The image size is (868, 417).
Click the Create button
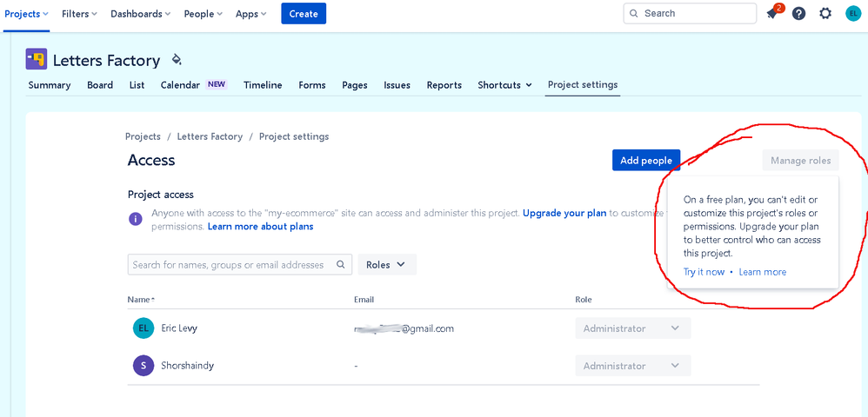click(x=304, y=14)
